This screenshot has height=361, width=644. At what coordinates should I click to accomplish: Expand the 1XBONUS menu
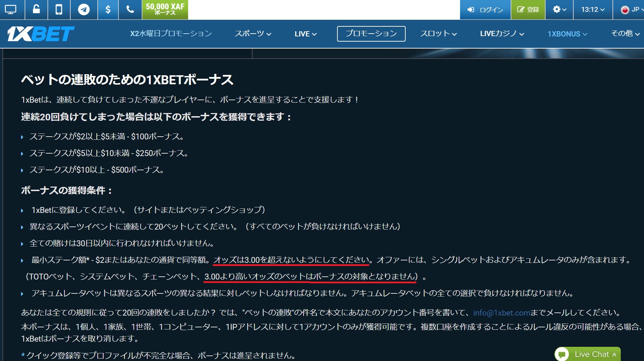tap(567, 34)
